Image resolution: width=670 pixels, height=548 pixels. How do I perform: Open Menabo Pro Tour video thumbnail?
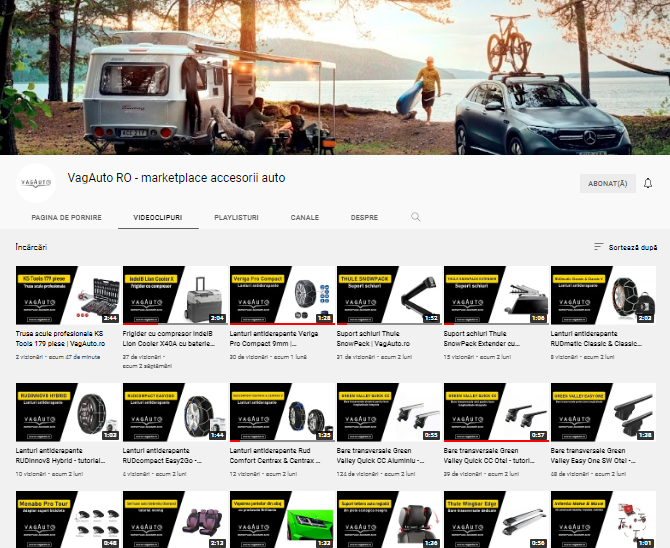(x=68, y=519)
